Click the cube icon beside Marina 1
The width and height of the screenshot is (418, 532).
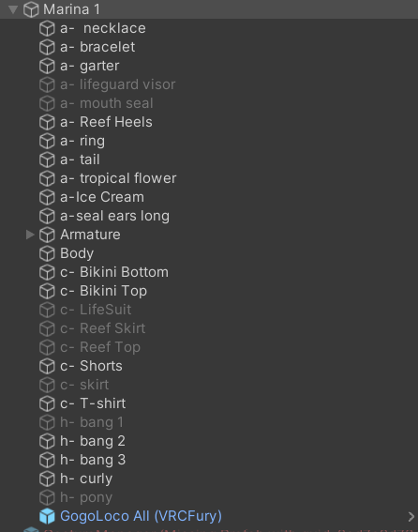tap(31, 9)
